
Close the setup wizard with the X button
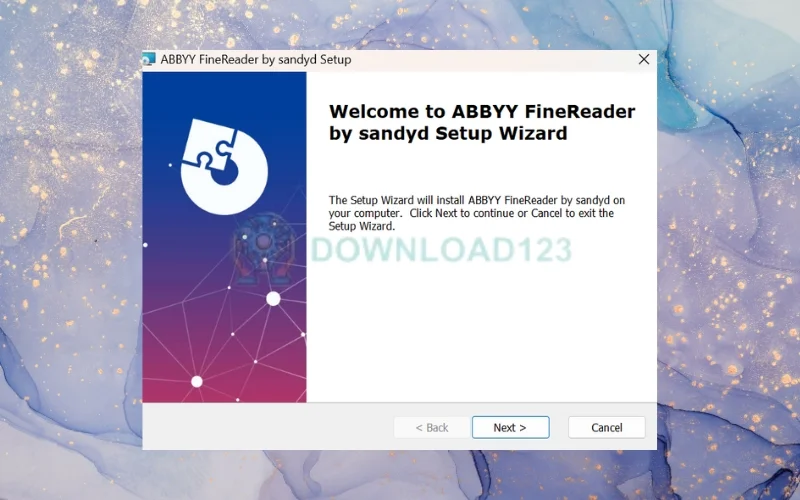coord(644,59)
